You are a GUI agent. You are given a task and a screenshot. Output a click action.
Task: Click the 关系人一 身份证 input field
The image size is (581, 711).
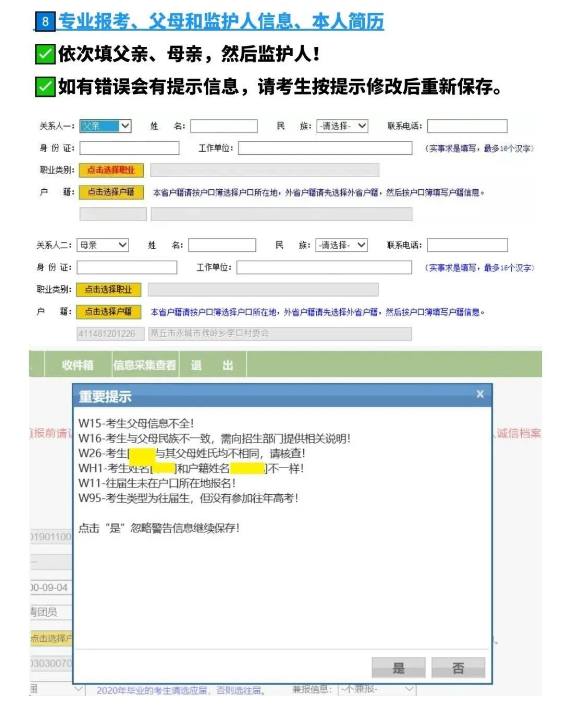[x=129, y=148]
